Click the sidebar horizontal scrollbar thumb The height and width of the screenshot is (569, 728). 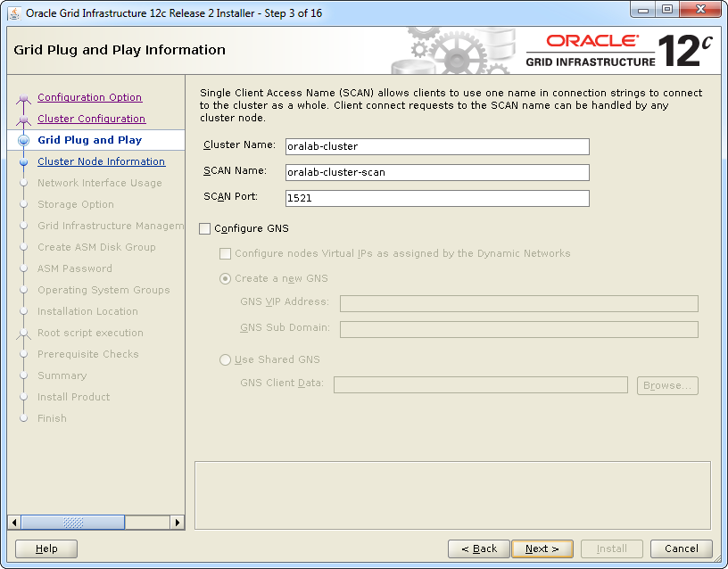(x=73, y=523)
